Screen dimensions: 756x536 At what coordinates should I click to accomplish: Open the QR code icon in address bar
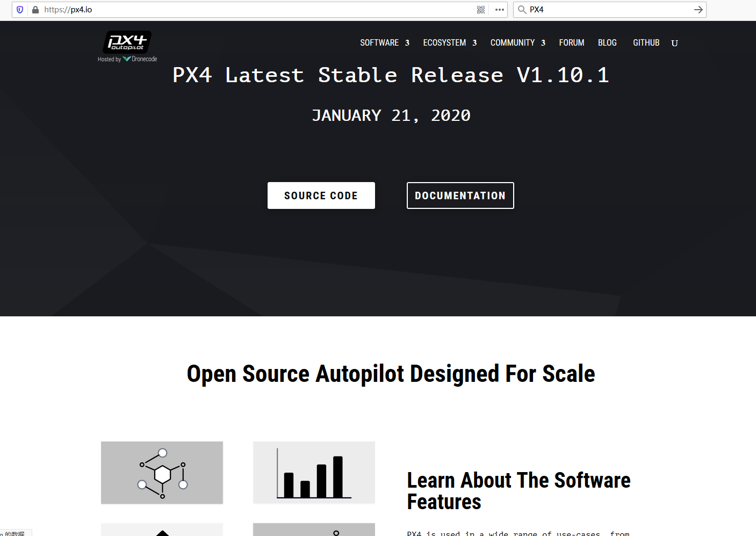pos(481,10)
